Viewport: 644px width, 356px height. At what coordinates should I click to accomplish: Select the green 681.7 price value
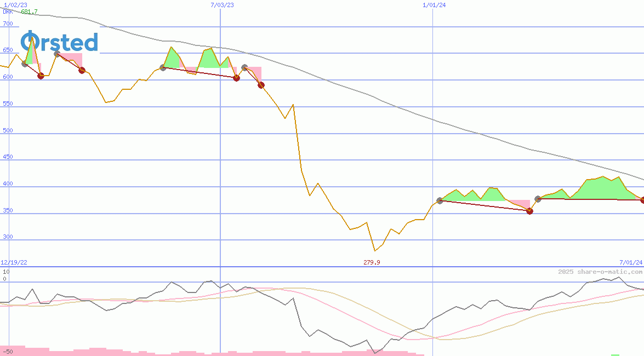tap(29, 12)
